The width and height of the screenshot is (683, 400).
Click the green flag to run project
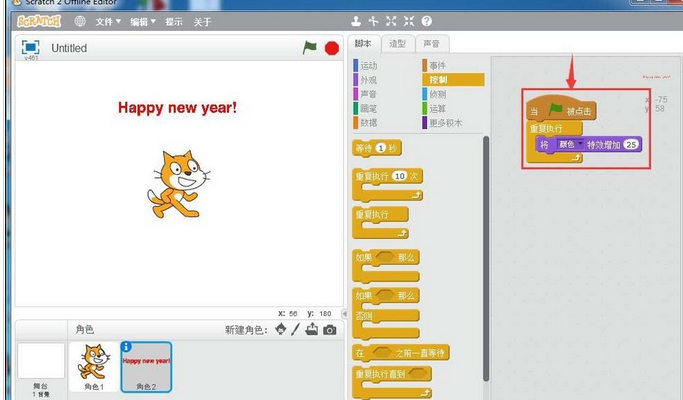(x=310, y=47)
